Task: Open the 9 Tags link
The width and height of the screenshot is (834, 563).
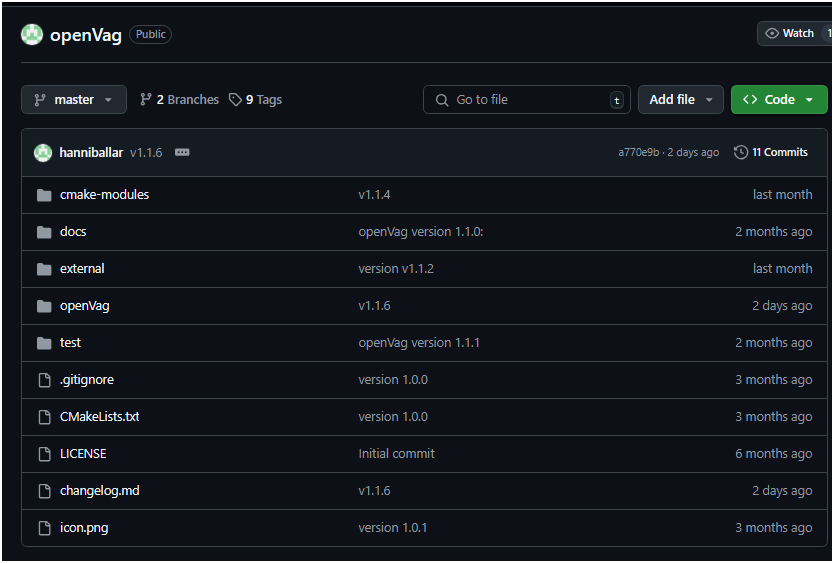Action: tap(255, 100)
